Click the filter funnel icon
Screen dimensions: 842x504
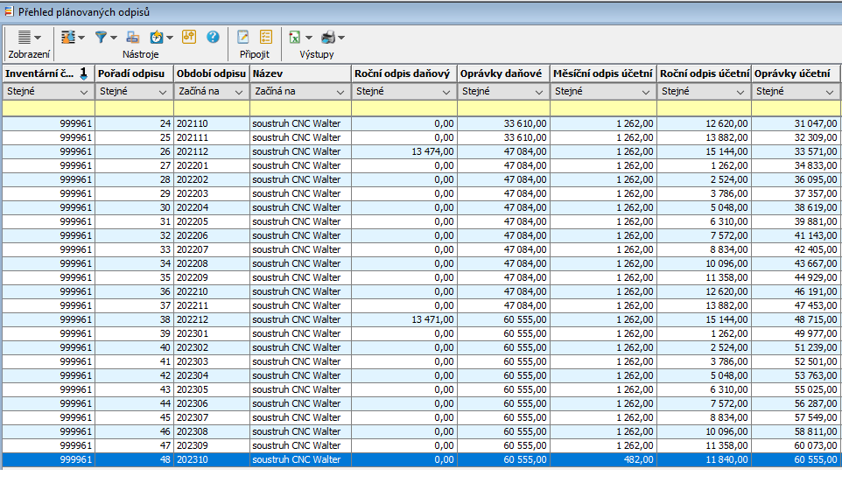[101, 38]
